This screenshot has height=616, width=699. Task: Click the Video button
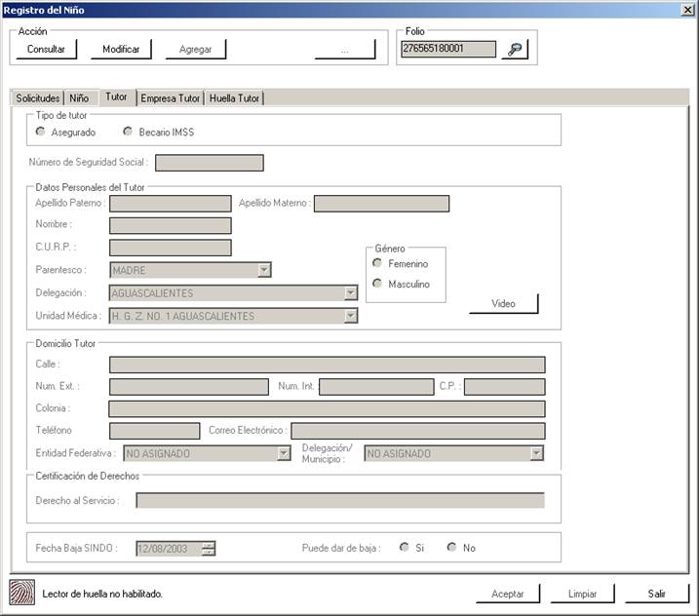point(504,303)
